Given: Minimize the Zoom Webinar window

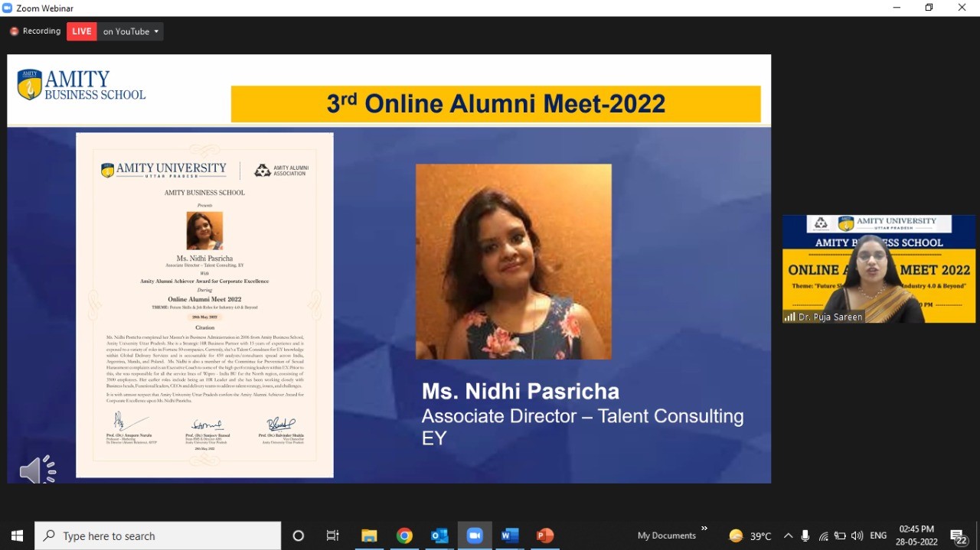Looking at the screenshot, I should pyautogui.click(x=897, y=8).
